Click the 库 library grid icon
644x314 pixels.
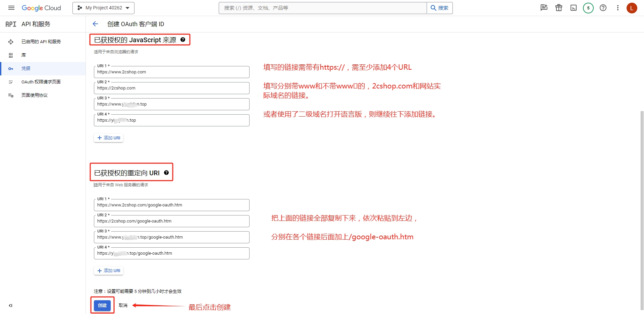pos(11,55)
